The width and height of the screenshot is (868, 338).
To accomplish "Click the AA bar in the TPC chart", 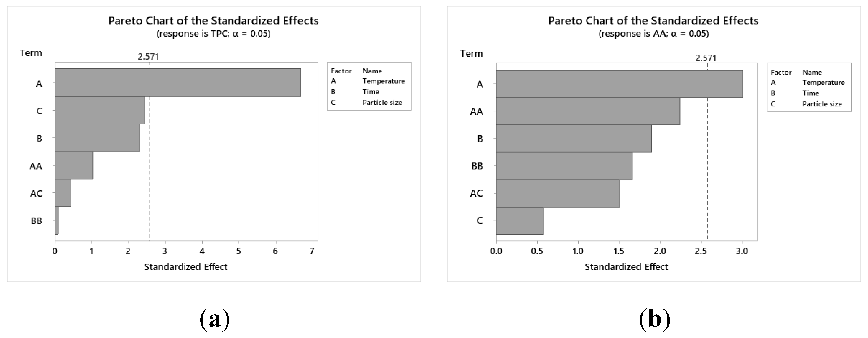I will 74,166.
